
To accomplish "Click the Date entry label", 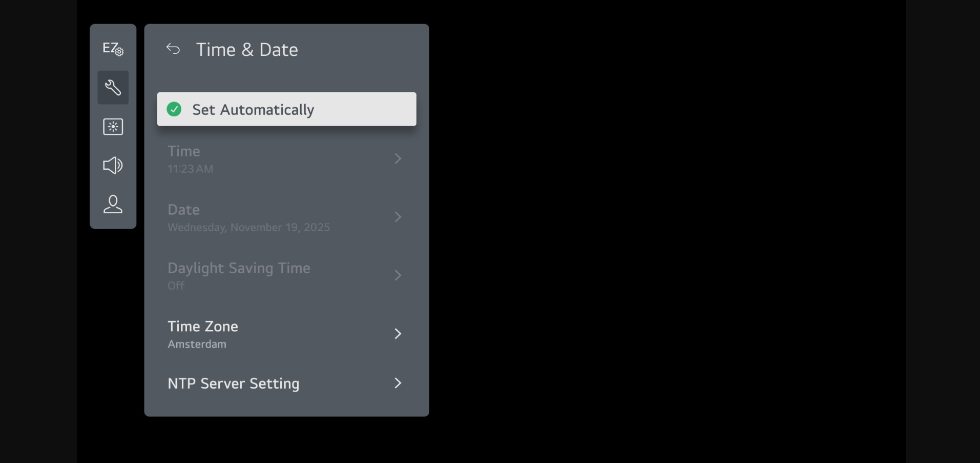I will (x=183, y=210).
